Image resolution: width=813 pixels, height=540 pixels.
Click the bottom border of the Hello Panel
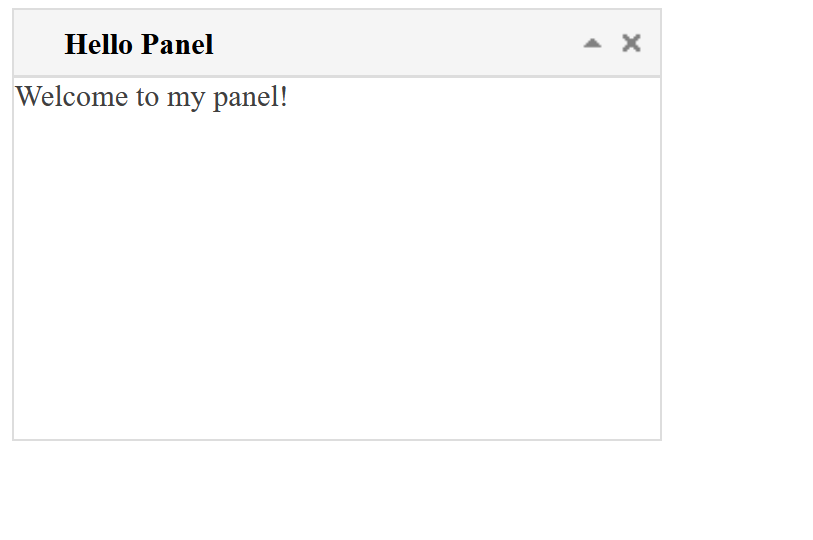click(x=337, y=440)
